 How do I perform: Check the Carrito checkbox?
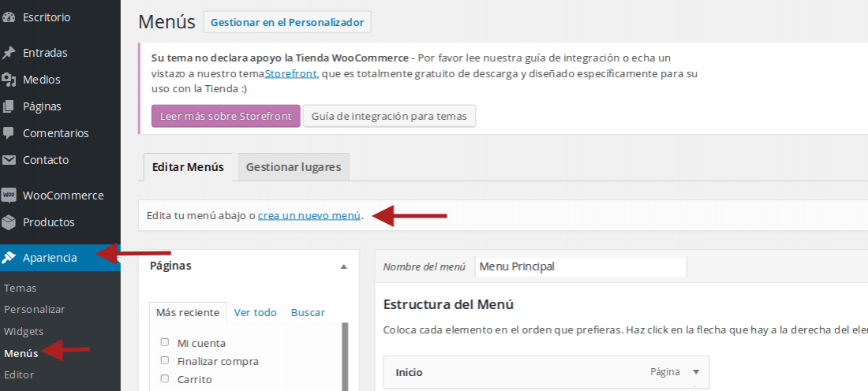point(164,379)
